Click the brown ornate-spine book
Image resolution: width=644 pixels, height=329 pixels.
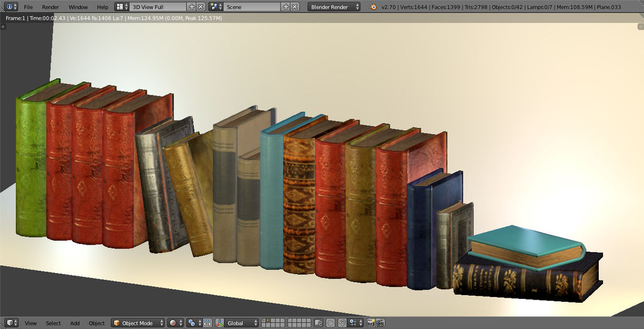tap(299, 205)
